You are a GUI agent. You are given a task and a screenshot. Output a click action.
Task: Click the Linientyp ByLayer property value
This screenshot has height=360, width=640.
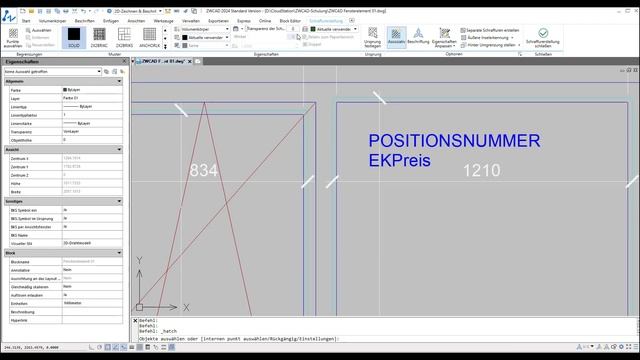[92, 107]
